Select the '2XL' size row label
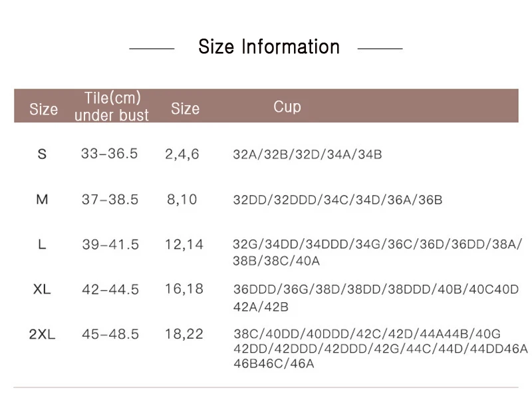 click(x=42, y=334)
